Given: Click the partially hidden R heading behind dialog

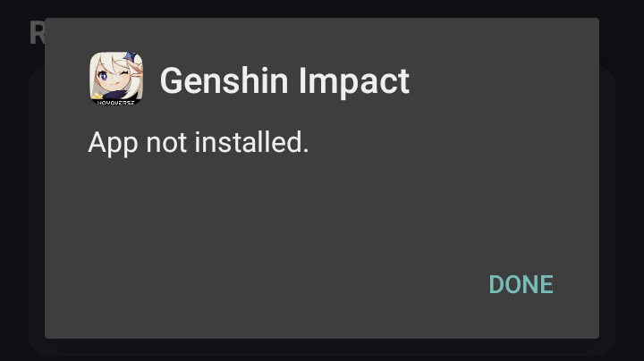Looking at the screenshot, I should [x=37, y=33].
